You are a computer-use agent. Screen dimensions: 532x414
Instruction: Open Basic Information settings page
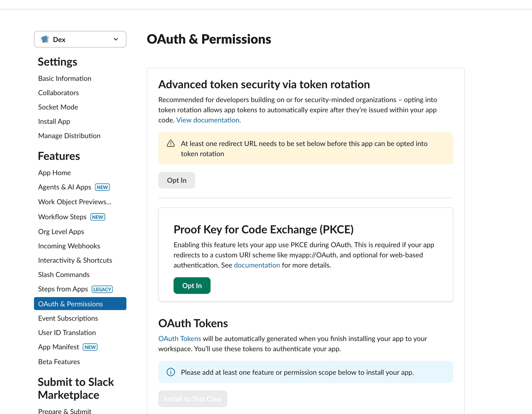pos(65,78)
